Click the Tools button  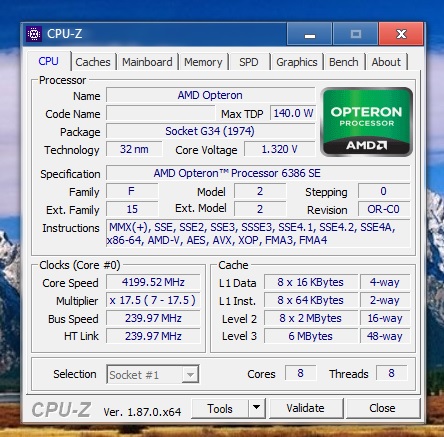pyautogui.click(x=220, y=408)
